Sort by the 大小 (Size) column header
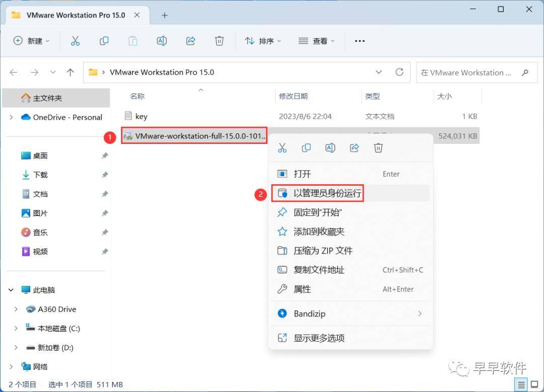 [444, 96]
